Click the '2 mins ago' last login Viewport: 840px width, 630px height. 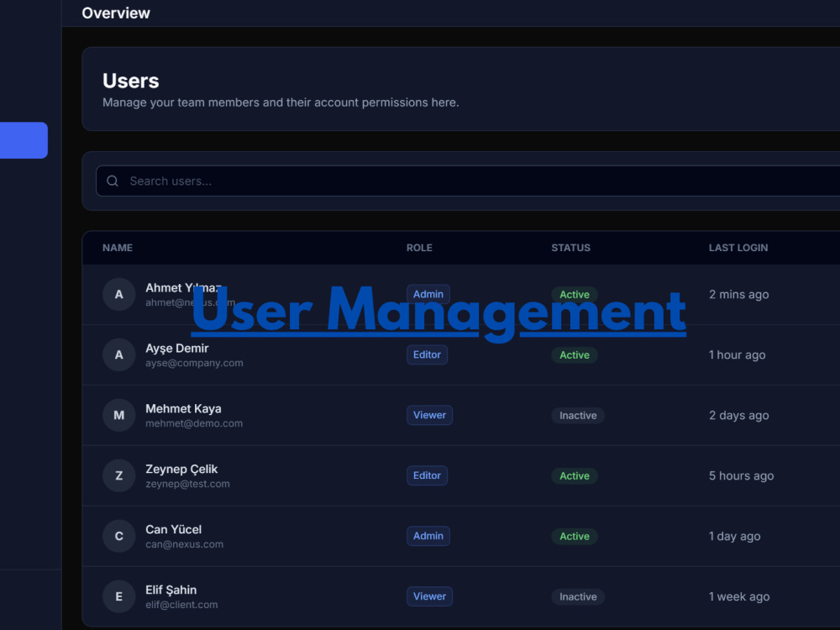(738, 295)
